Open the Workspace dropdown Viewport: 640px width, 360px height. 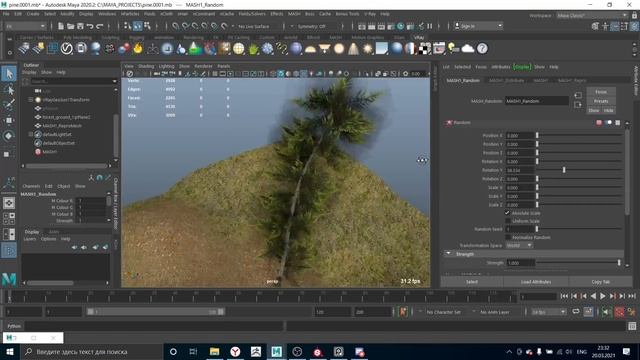pos(592,15)
